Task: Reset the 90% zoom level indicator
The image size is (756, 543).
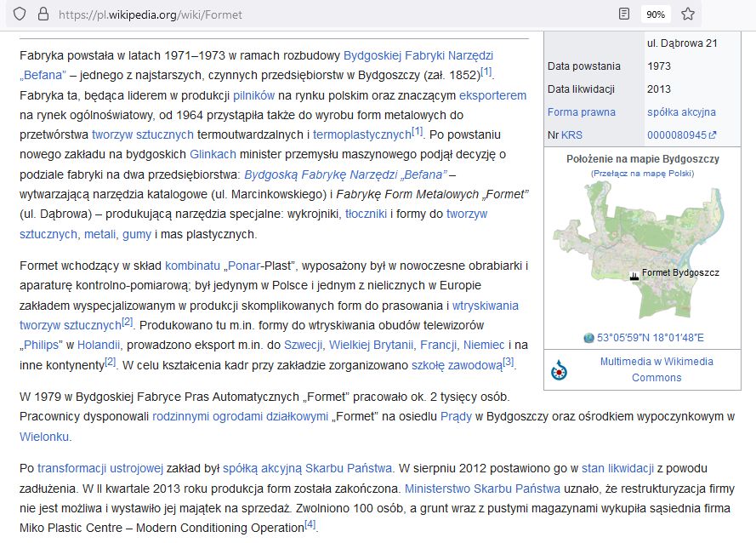Action: coord(656,14)
